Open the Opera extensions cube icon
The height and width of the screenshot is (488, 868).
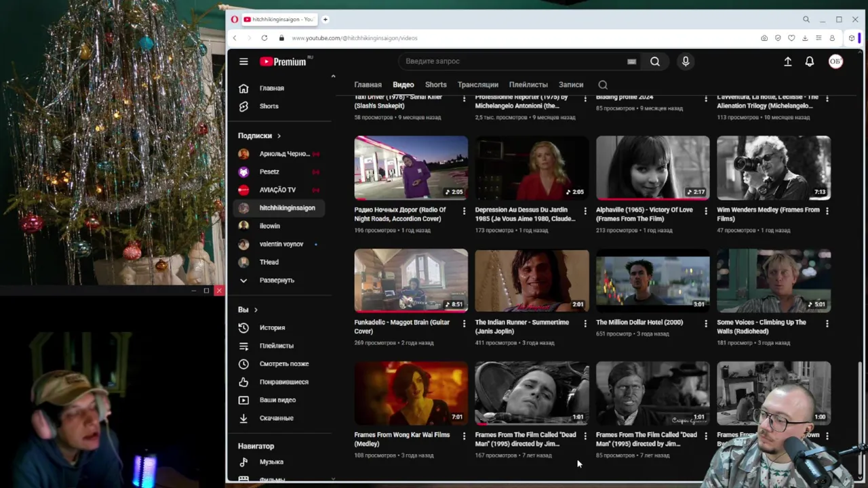(x=852, y=38)
